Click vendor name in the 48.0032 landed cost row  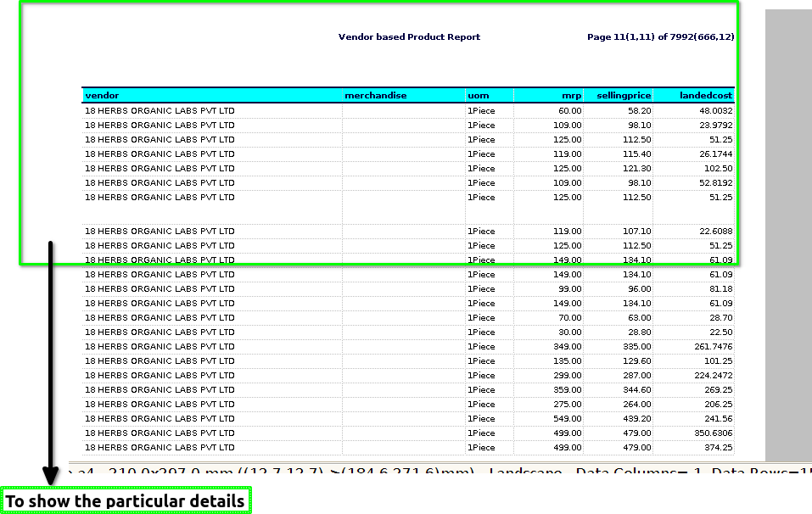pyautogui.click(x=160, y=111)
